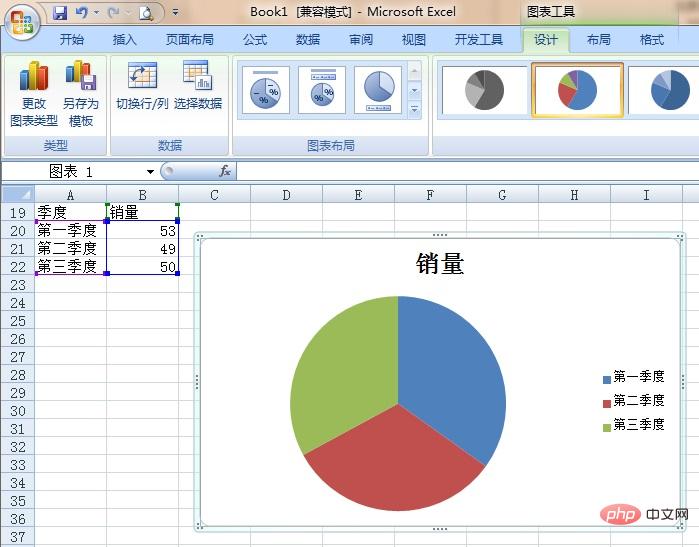Expand the chart layout gallery more arrow

pyautogui.click(x=414, y=109)
